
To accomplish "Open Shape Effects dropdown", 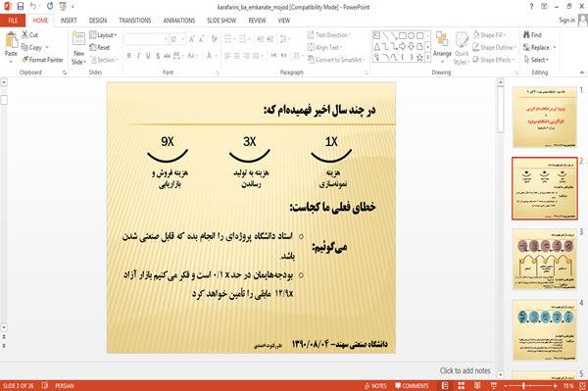I will 494,60.
